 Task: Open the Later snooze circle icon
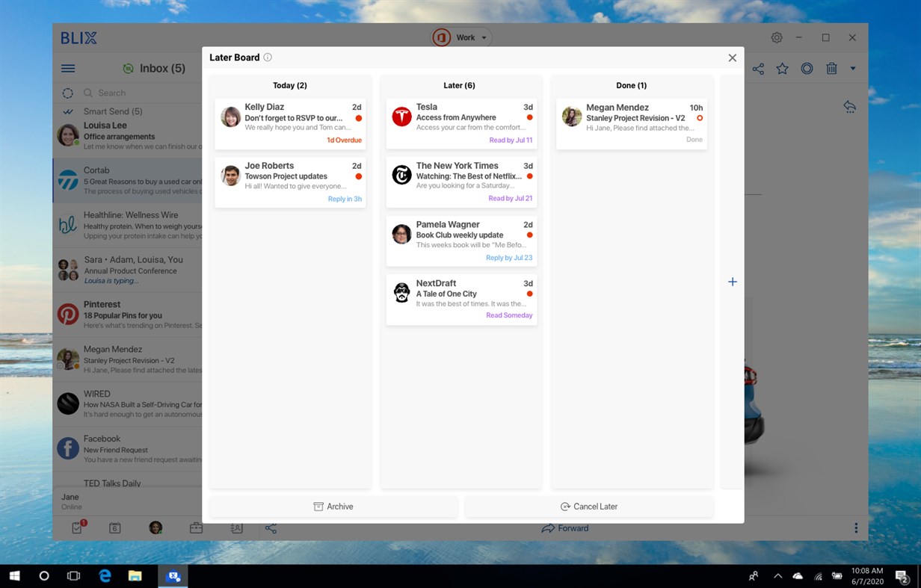[807, 68]
